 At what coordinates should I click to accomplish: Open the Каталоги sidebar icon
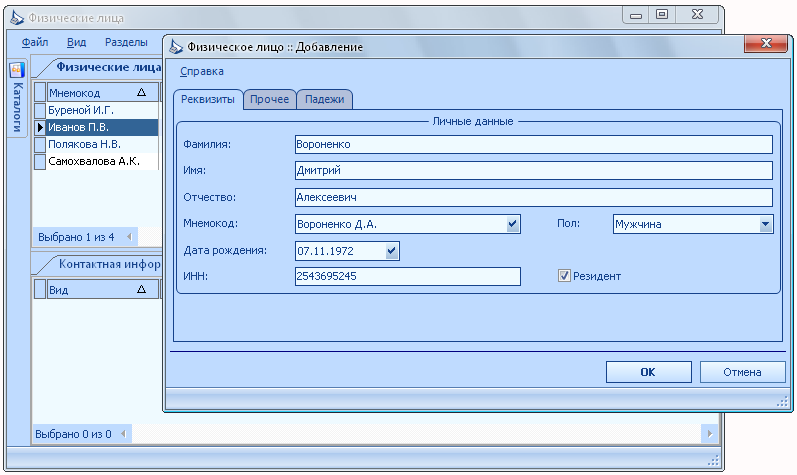[17, 70]
